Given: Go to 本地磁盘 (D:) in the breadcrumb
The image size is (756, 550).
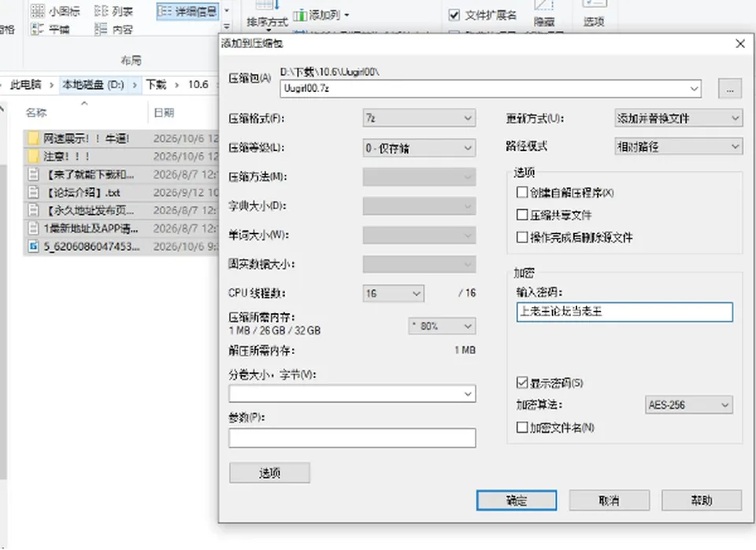Looking at the screenshot, I should (94, 85).
